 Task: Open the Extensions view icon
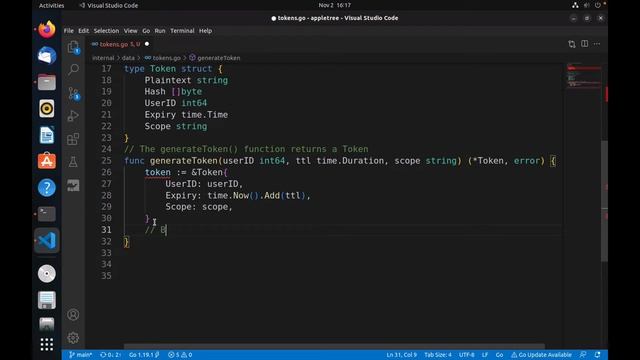(73, 139)
